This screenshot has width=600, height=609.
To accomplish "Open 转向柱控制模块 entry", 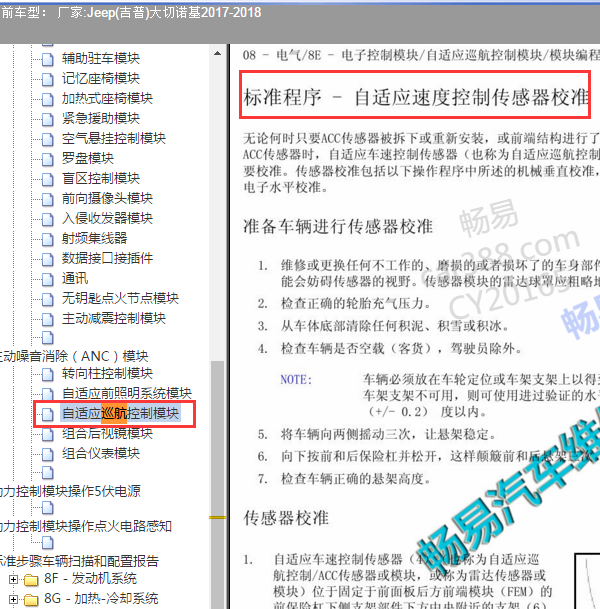I will coord(108,374).
